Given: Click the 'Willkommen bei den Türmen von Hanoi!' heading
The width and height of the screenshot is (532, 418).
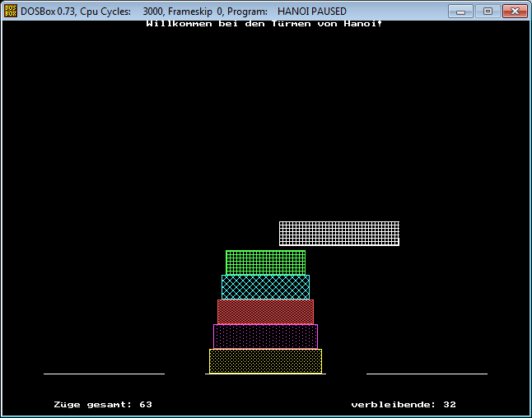Looking at the screenshot, I should pyautogui.click(x=264, y=24).
